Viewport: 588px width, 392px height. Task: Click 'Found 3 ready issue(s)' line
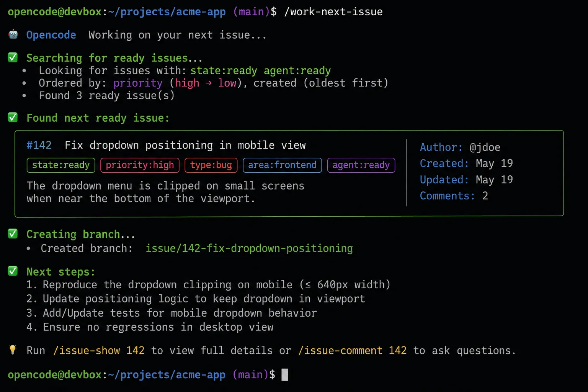click(x=106, y=96)
